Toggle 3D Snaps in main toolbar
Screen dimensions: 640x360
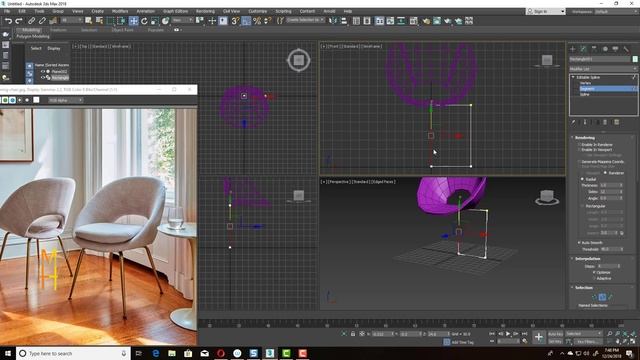click(235, 21)
